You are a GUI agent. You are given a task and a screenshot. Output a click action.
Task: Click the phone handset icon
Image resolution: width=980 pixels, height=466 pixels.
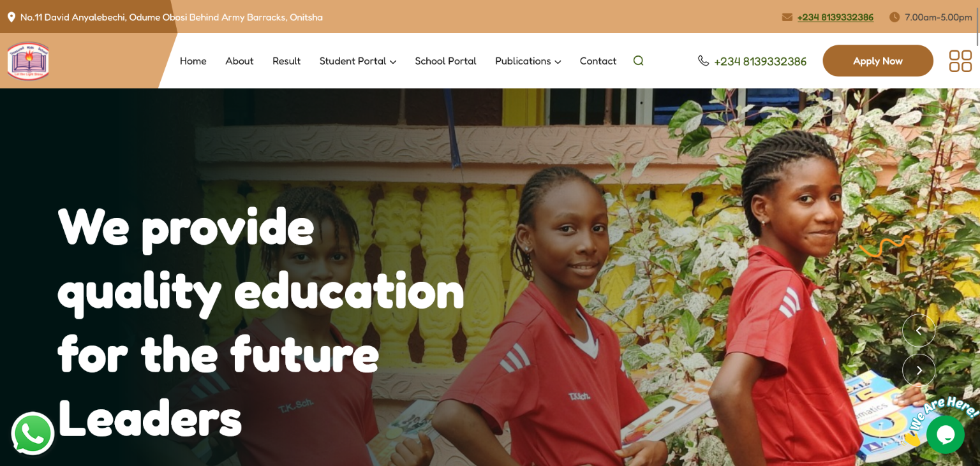[703, 61]
